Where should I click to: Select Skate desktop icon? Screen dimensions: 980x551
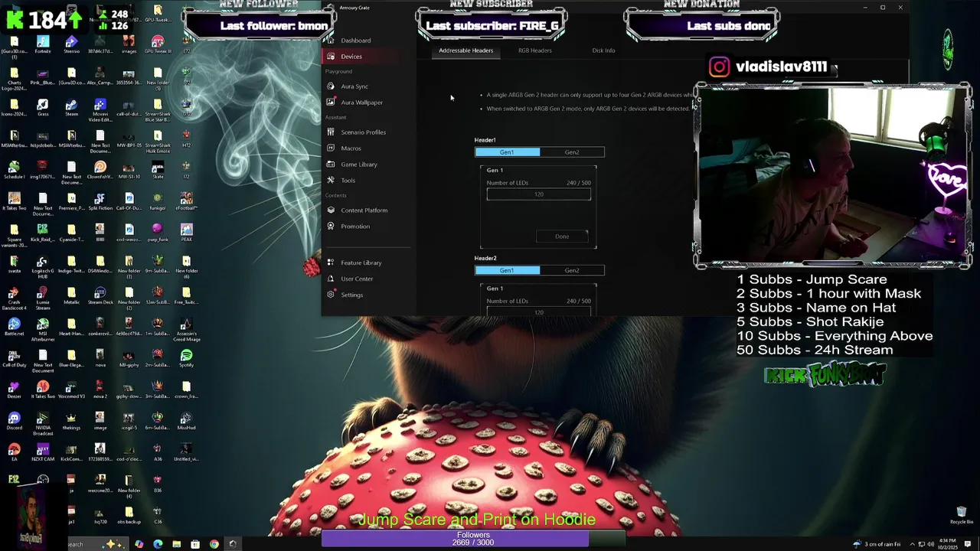158,170
